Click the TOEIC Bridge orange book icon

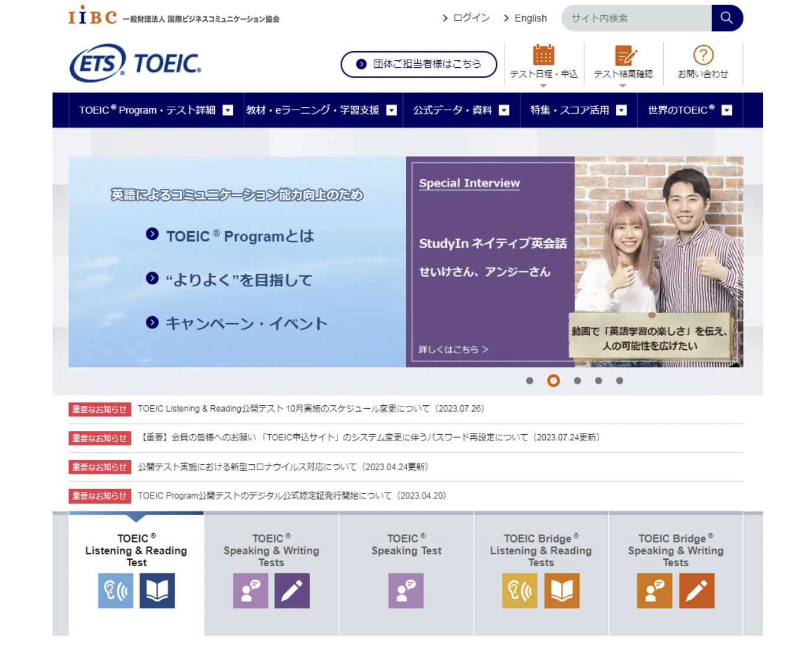(562, 590)
